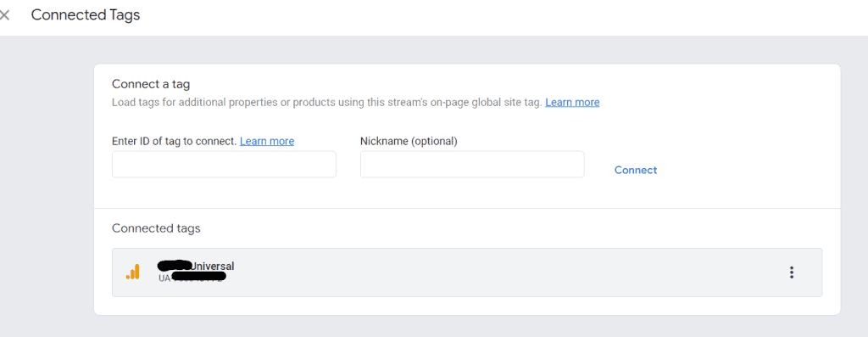Click the Connected tags section heading

point(156,227)
